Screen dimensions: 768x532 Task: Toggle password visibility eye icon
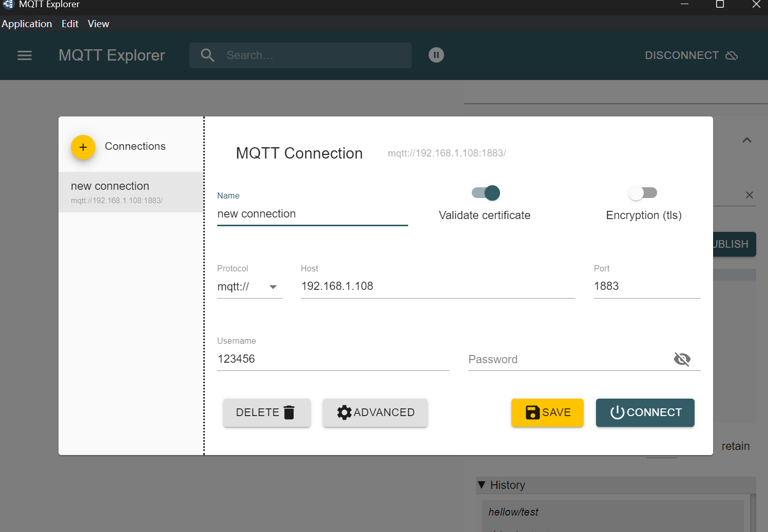tap(682, 359)
